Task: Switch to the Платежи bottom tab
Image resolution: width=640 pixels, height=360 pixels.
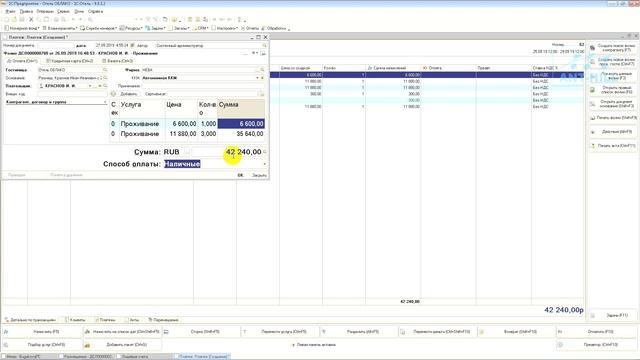Action: pos(105,320)
